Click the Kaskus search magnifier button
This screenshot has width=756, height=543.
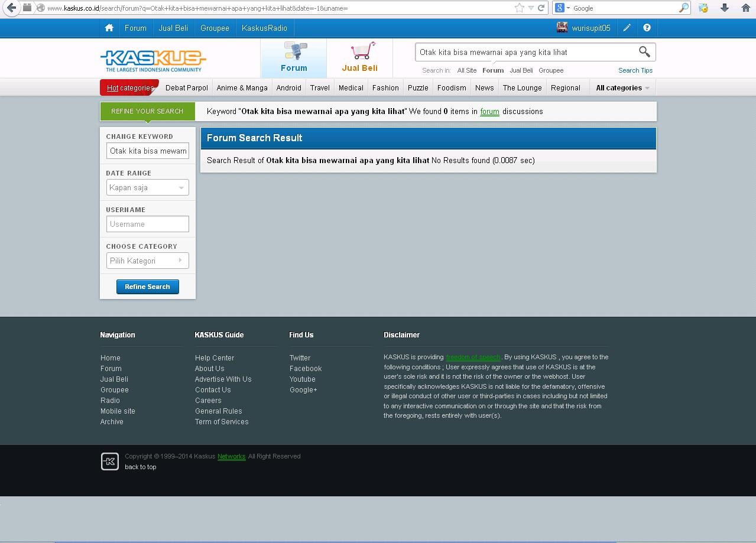click(644, 52)
